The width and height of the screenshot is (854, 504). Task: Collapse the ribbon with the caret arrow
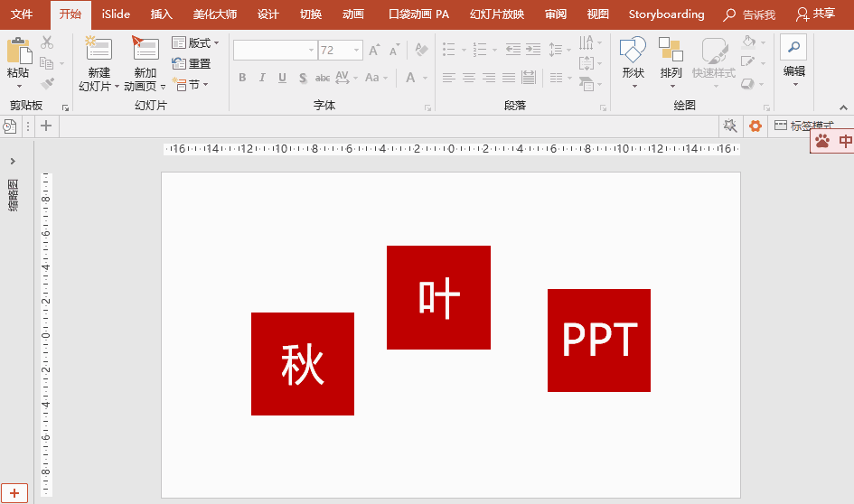click(x=843, y=107)
